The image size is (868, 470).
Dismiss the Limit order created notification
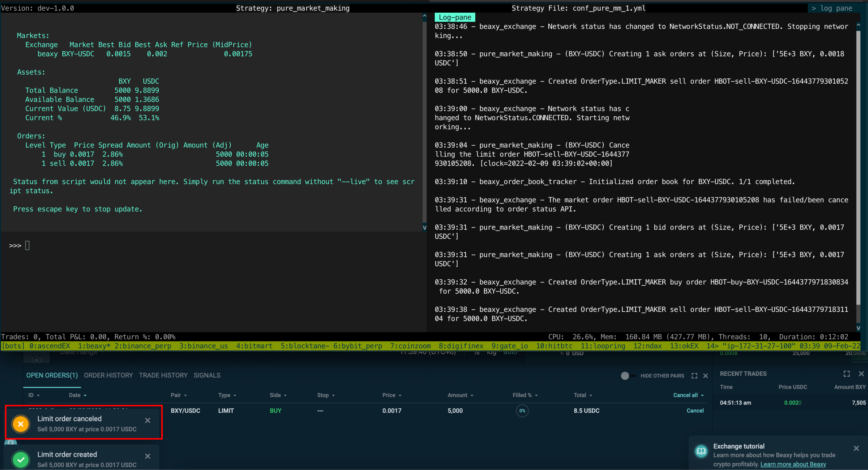pos(148,456)
